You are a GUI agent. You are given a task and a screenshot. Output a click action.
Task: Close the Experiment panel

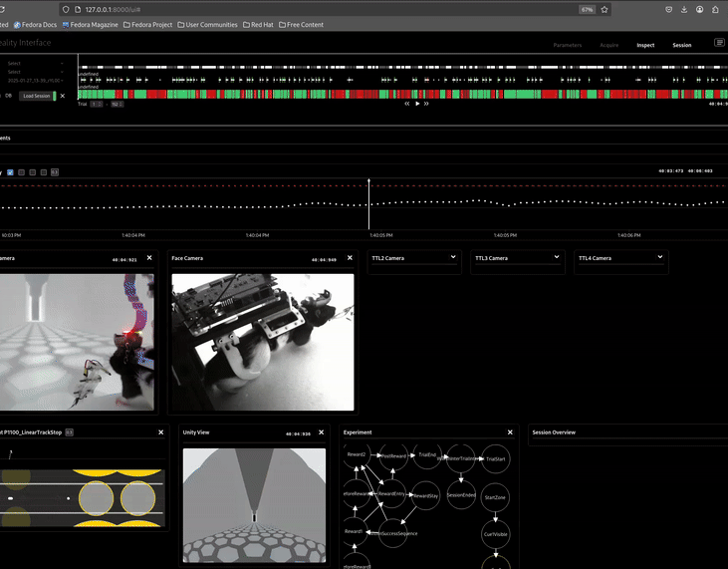coord(510,431)
